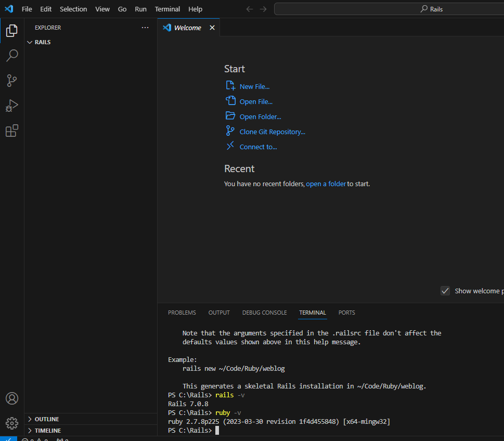Click the 'ruby 2.7.8p225' version output line
The image size is (504, 441).
coord(279,421)
